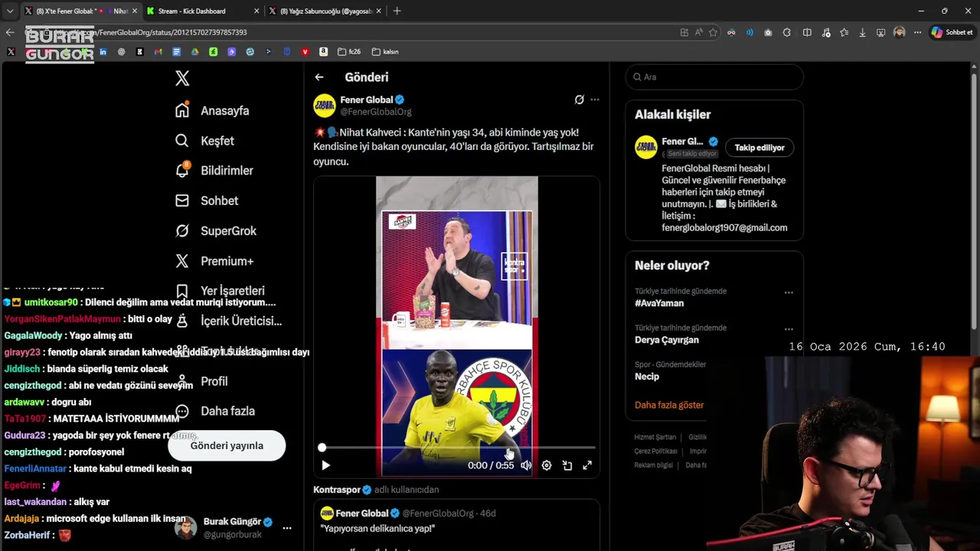Open the Google Drive bookmark
Viewport: 980px width, 551px height.
tap(194, 52)
